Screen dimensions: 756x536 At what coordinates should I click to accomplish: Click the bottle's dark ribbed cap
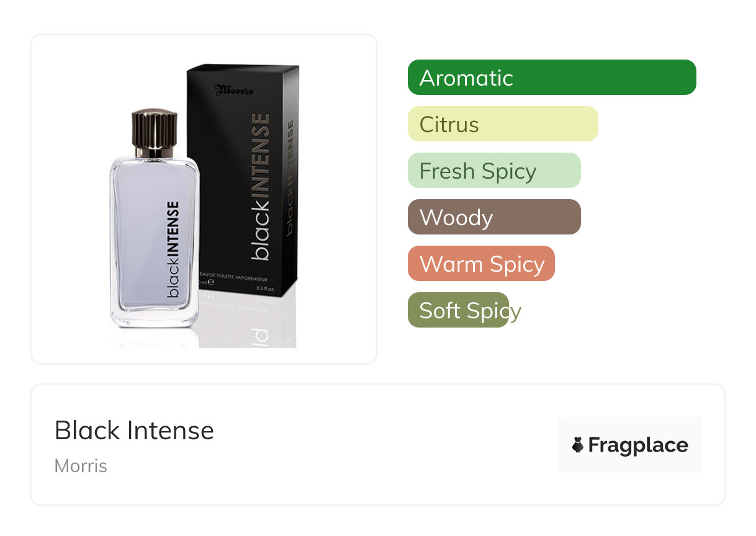(x=154, y=134)
